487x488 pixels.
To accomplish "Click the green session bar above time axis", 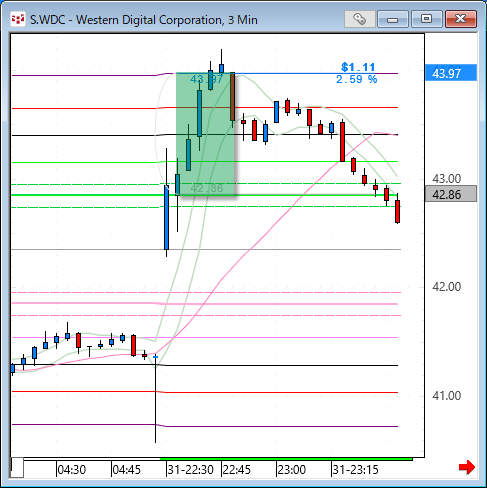I will [286, 459].
